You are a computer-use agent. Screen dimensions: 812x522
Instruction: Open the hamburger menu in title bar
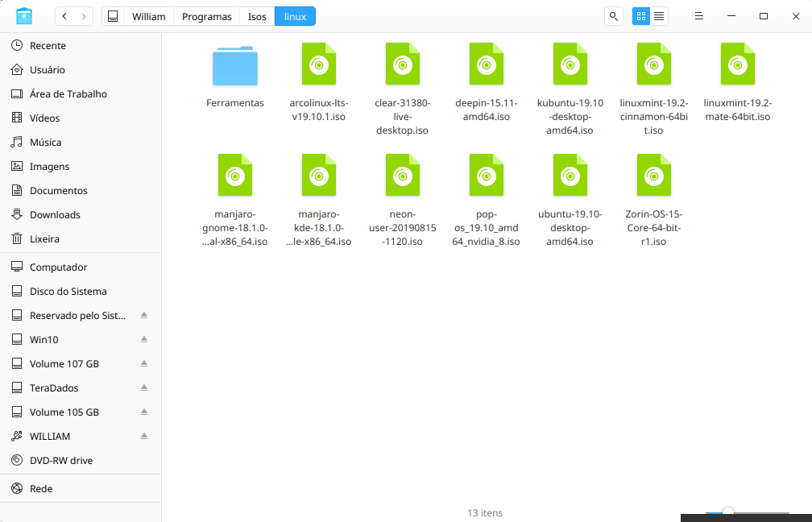click(x=699, y=17)
